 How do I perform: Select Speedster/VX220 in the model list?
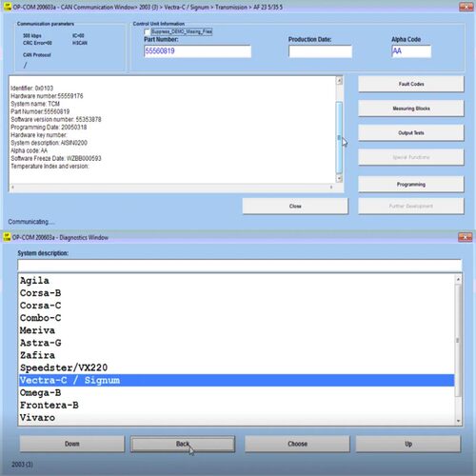click(x=236, y=367)
